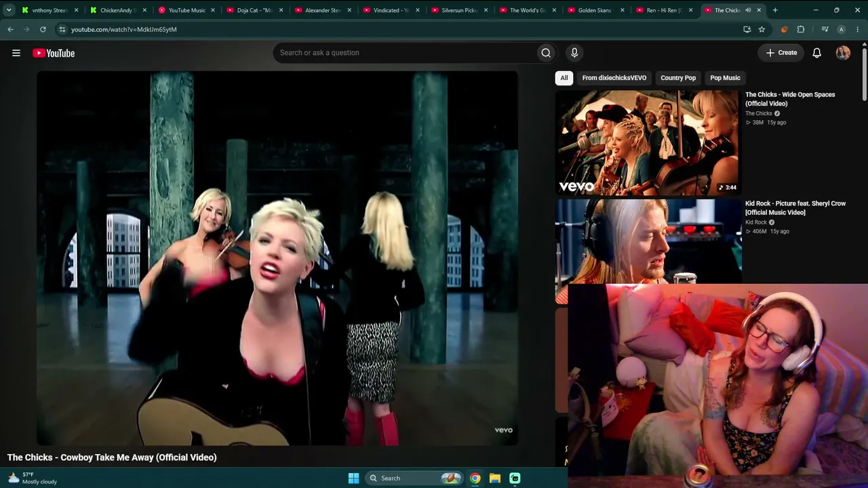Switch to the Vindicated tab
Screen dimensions: 868x488
coord(391,10)
